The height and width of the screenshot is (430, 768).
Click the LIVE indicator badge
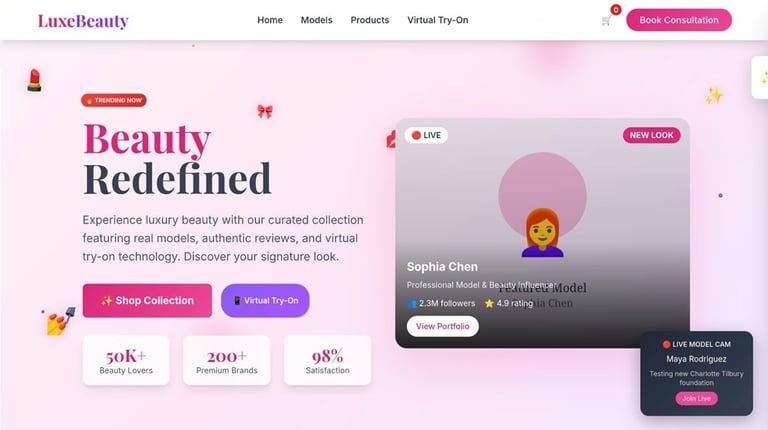[x=426, y=135]
